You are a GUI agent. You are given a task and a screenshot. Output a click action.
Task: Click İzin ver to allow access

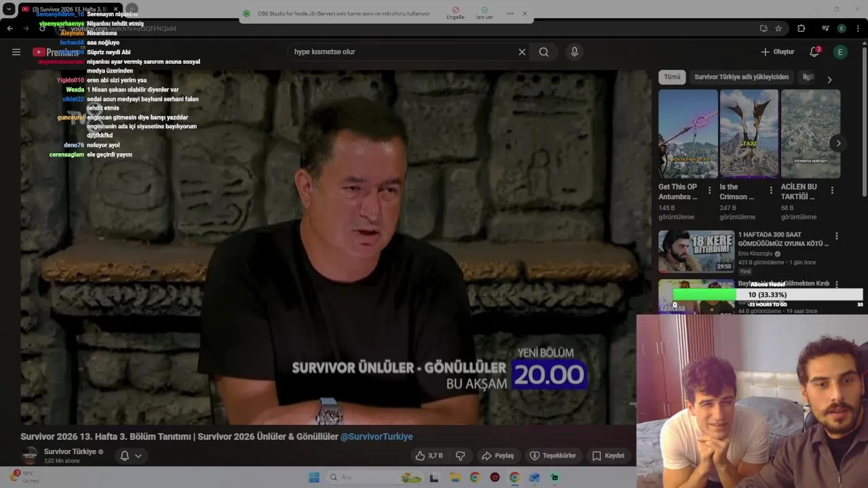pos(484,14)
